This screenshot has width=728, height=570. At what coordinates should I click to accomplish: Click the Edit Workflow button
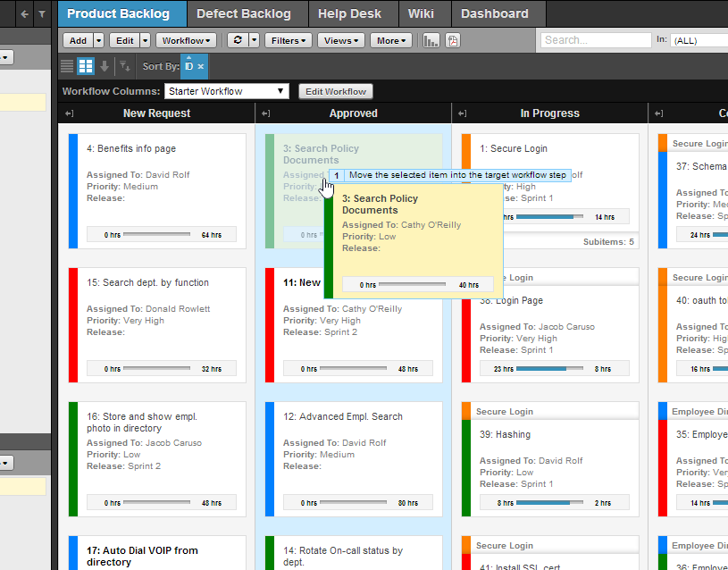[x=336, y=91]
